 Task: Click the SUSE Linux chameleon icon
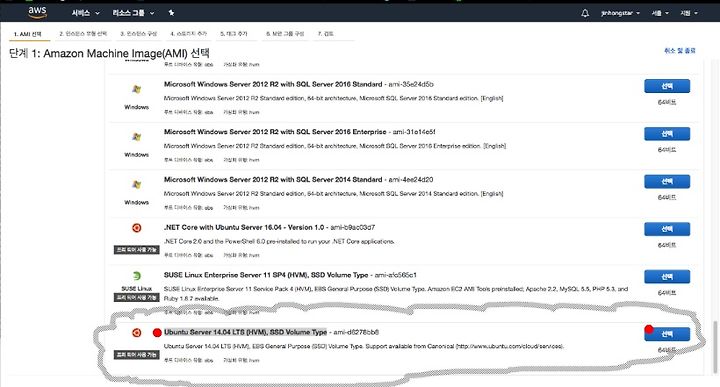(136, 276)
